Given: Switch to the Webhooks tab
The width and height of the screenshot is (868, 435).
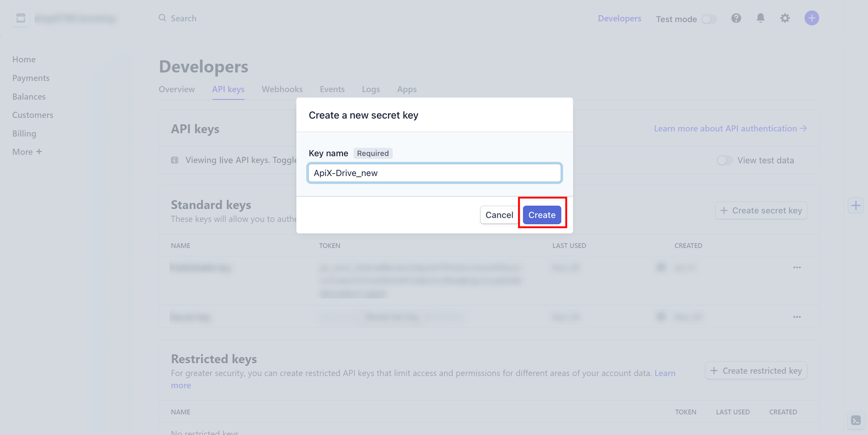Looking at the screenshot, I should (282, 89).
